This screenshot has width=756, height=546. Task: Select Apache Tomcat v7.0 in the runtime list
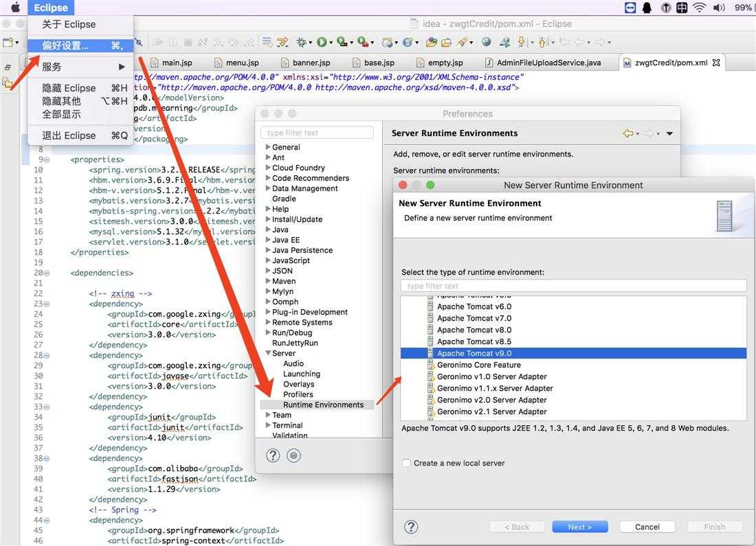pyautogui.click(x=573, y=318)
